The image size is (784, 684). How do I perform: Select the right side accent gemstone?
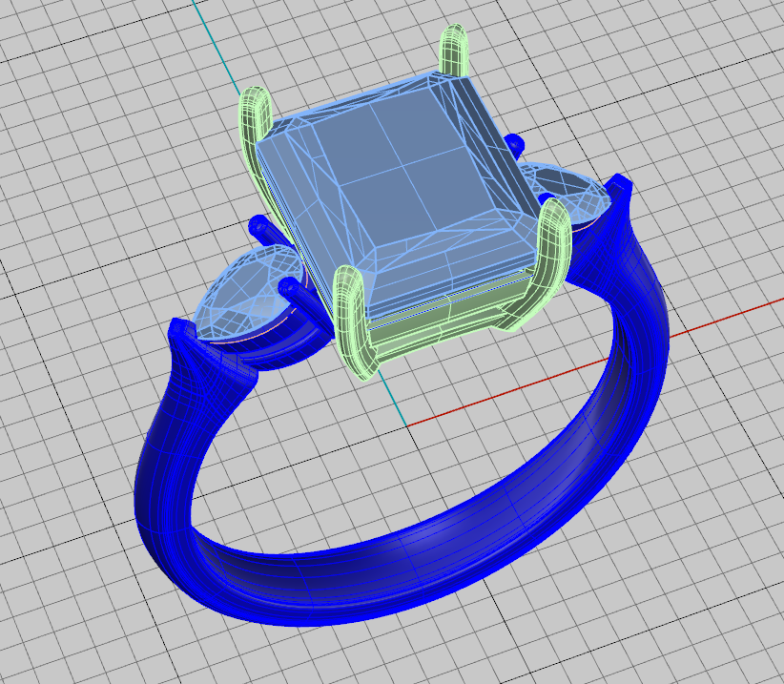567,191
